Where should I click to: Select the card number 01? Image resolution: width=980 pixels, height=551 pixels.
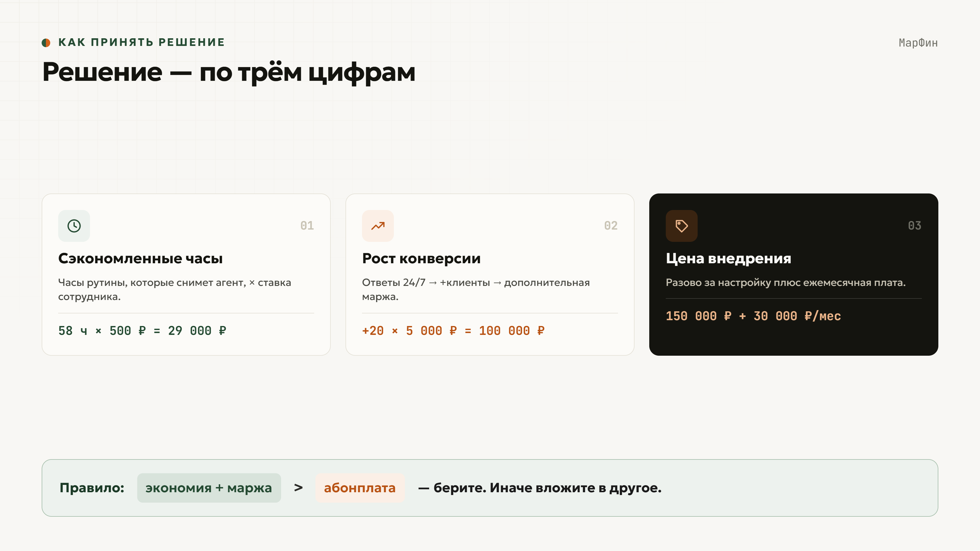(307, 226)
